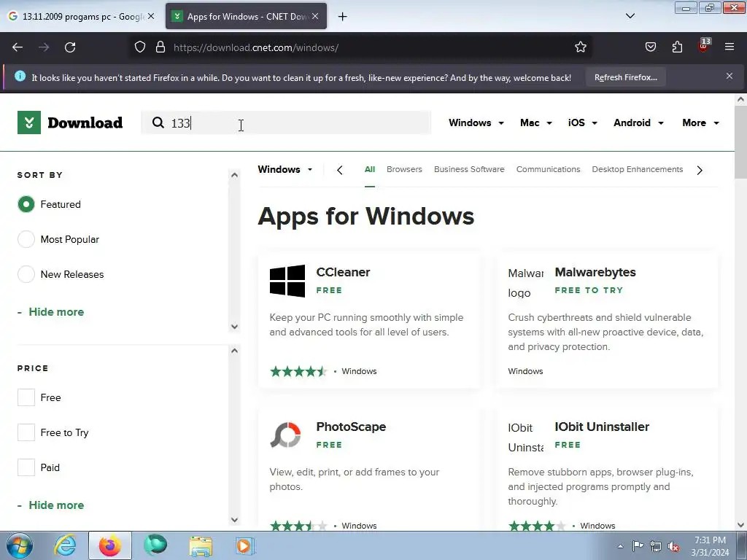Reload the page with the refresh icon
The image size is (747, 560).
point(70,47)
